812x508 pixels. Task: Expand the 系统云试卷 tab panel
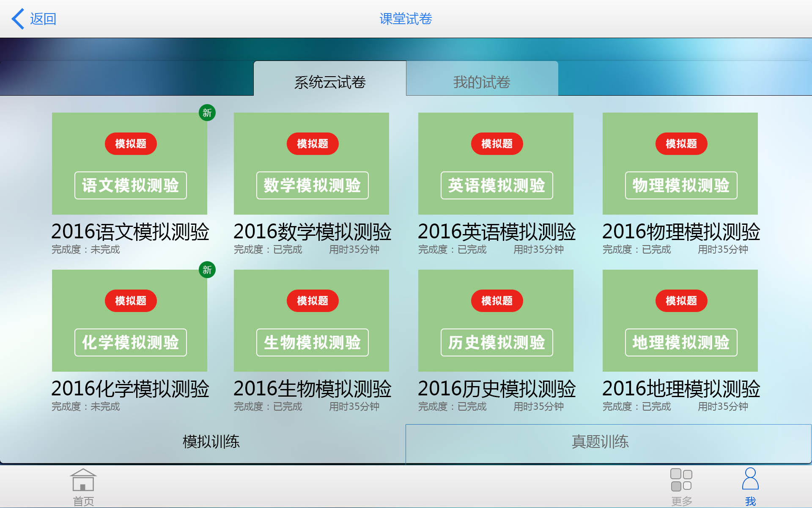(329, 81)
